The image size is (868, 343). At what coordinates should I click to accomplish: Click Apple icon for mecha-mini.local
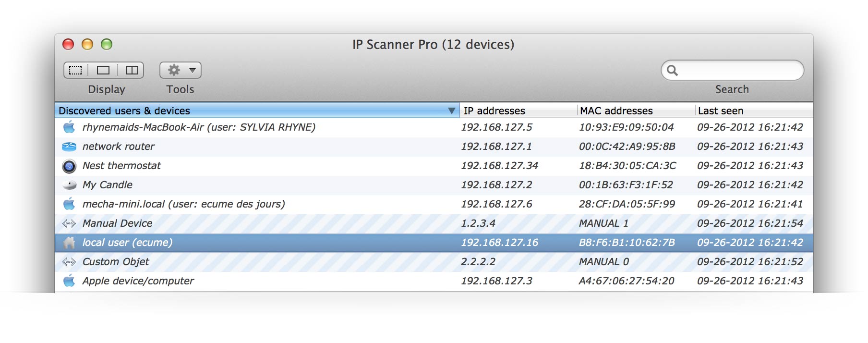pos(69,204)
